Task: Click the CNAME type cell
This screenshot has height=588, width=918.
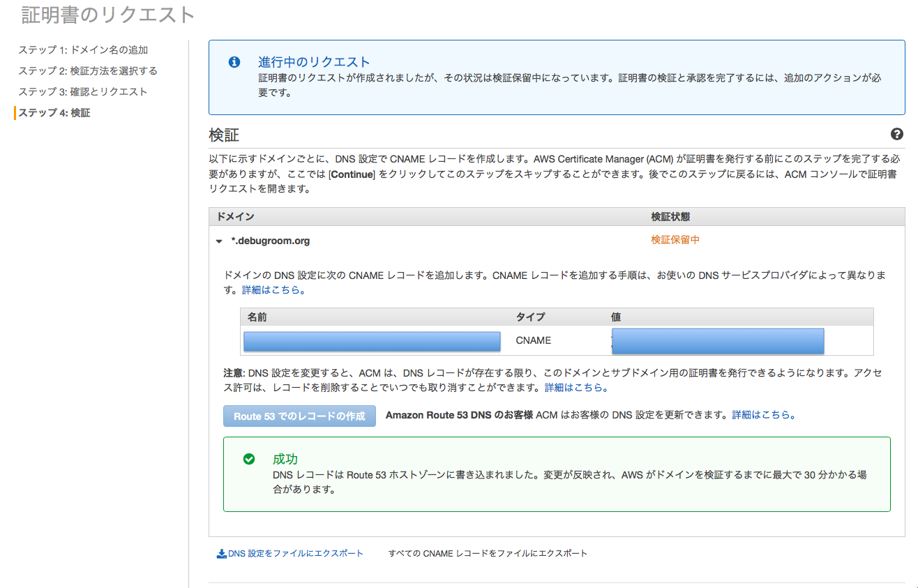Action: (x=534, y=340)
